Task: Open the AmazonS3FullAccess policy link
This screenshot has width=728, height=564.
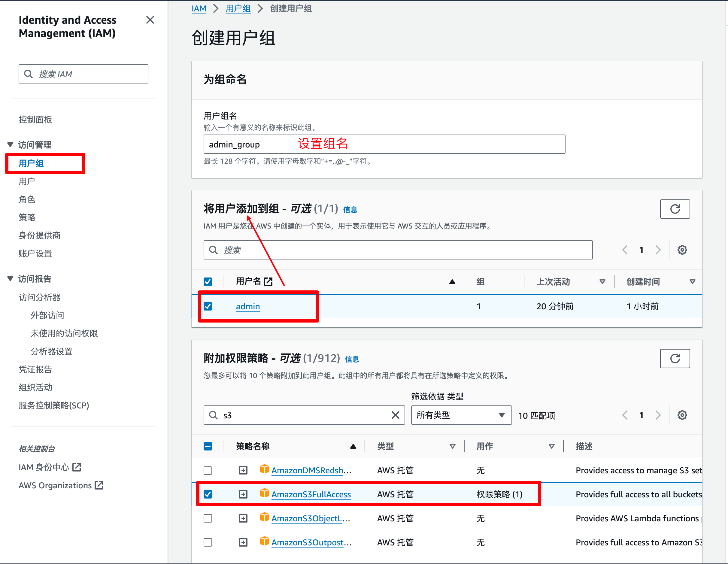Action: pyautogui.click(x=311, y=494)
